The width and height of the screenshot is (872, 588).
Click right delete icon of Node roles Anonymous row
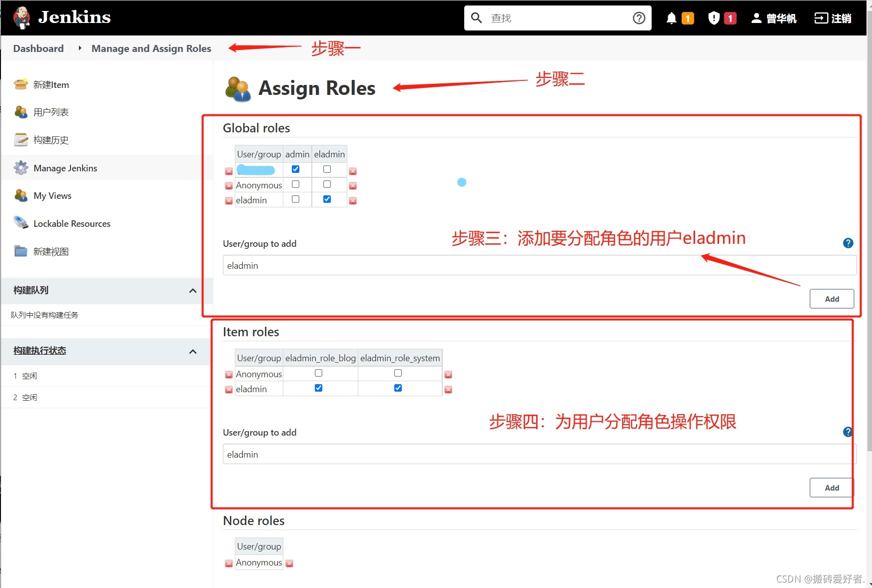click(289, 564)
